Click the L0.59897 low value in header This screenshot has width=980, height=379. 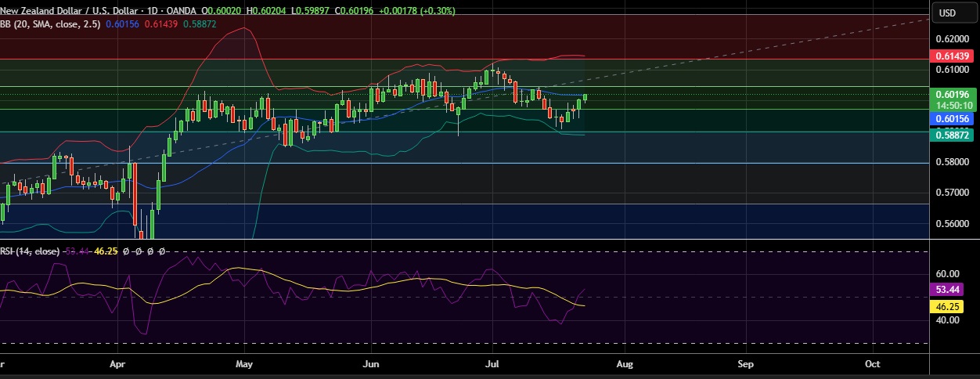tap(311, 11)
